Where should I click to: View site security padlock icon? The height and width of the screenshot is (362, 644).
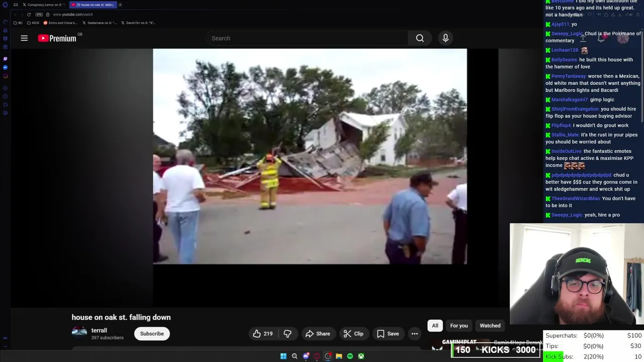click(x=48, y=15)
